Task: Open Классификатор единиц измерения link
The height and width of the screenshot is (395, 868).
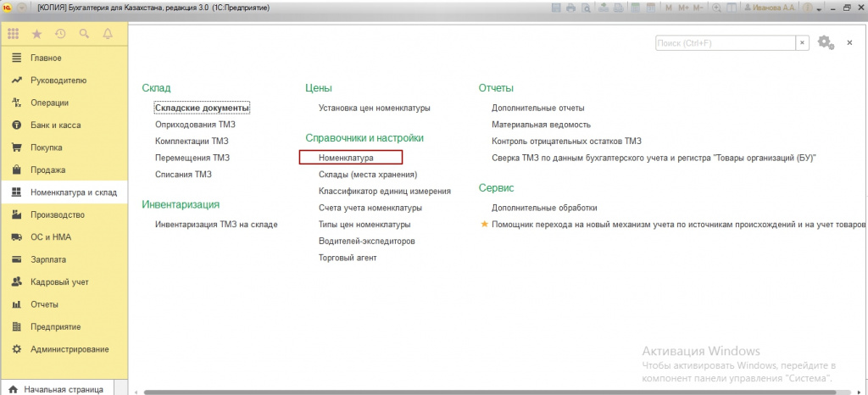Action: [x=385, y=191]
